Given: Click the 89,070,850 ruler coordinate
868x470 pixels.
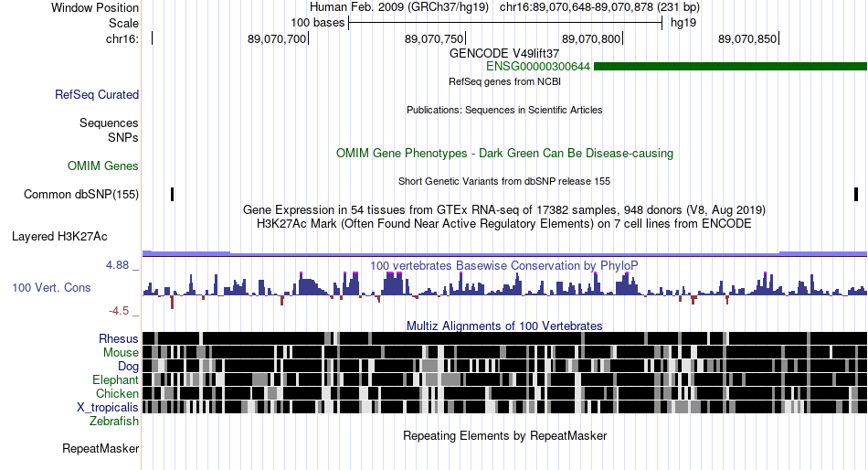Looking at the screenshot, I should 748,38.
